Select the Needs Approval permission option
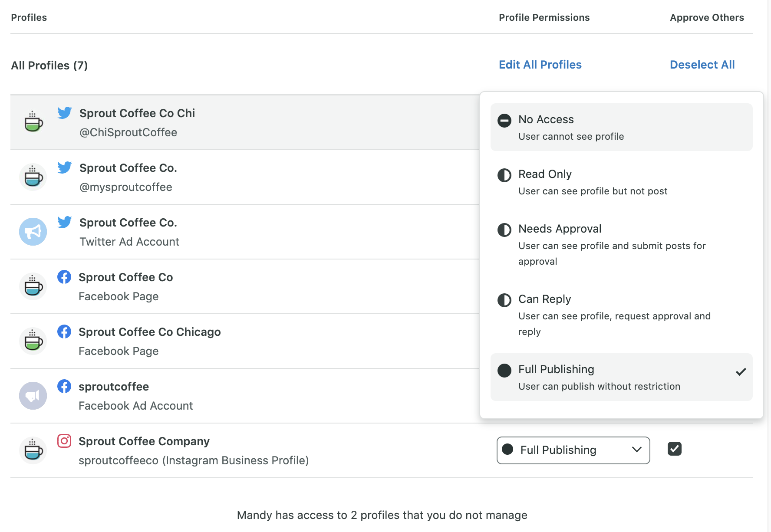This screenshot has width=771, height=532. pyautogui.click(x=622, y=244)
